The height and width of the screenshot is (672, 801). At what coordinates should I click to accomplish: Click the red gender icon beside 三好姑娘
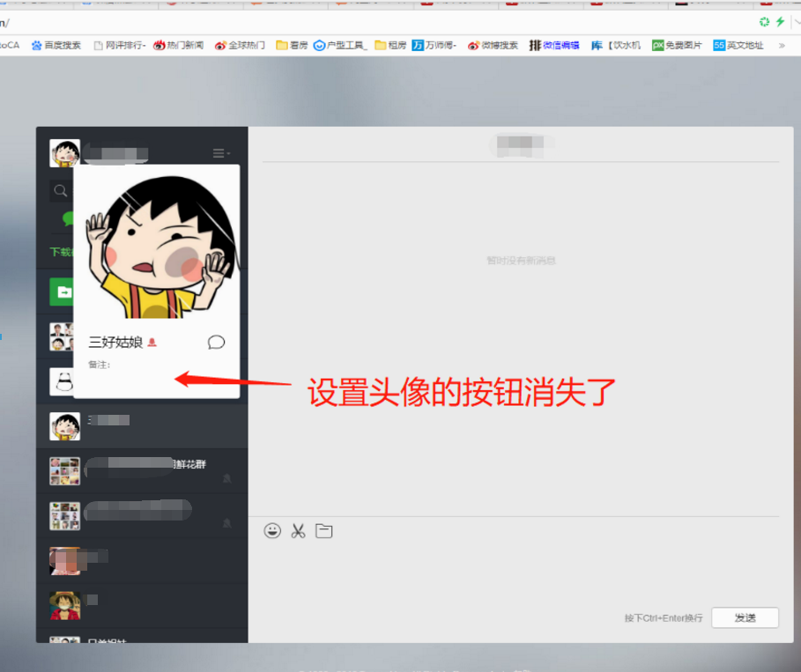click(x=152, y=342)
